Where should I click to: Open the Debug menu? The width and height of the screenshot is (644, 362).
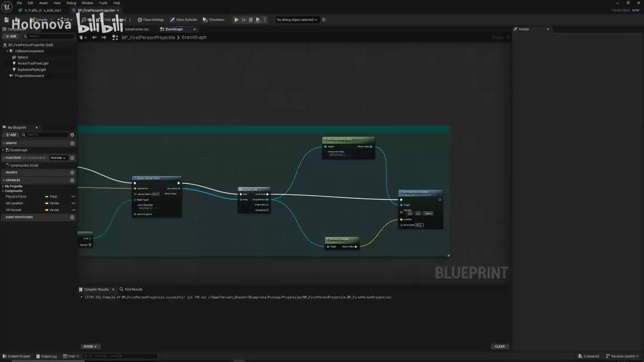pos(71,3)
